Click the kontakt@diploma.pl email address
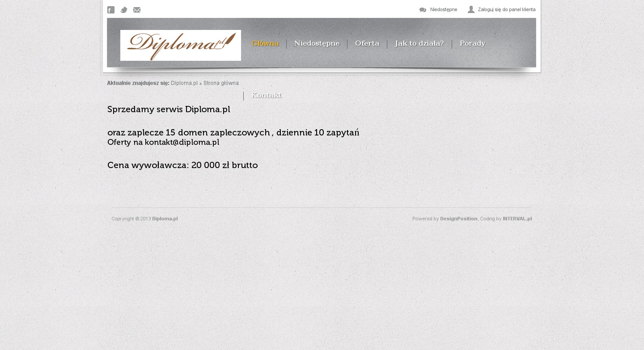The image size is (644, 350). click(x=182, y=143)
